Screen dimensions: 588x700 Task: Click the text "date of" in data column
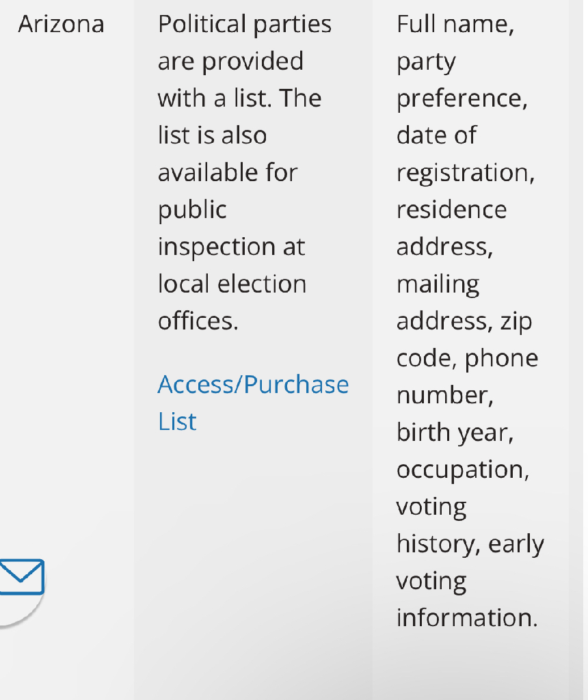[437, 135]
